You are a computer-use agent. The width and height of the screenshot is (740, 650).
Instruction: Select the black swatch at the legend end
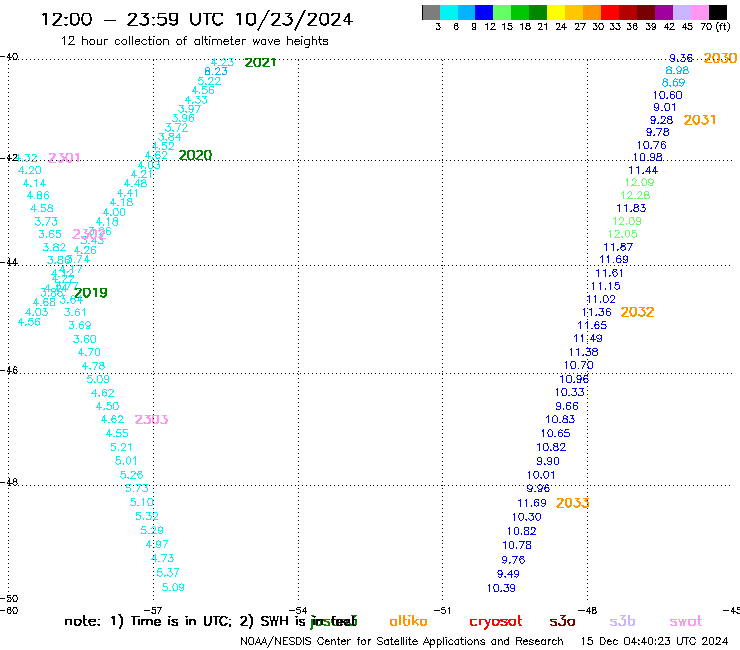click(x=718, y=12)
